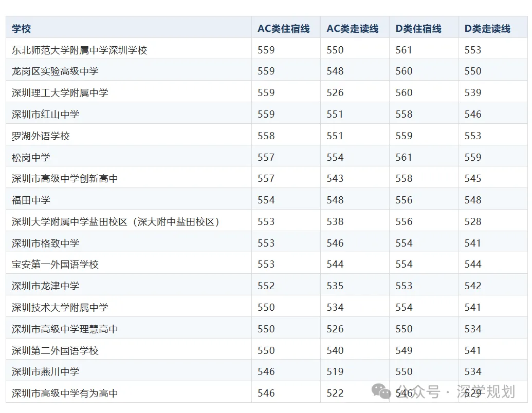Screen dimensions: 532x413
Task: Select 深圳市龙津中学 school name
Action: 45,286
